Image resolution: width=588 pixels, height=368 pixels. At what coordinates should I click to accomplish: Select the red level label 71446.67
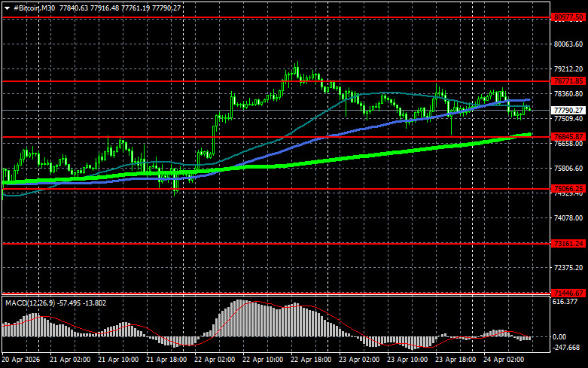pyautogui.click(x=569, y=293)
